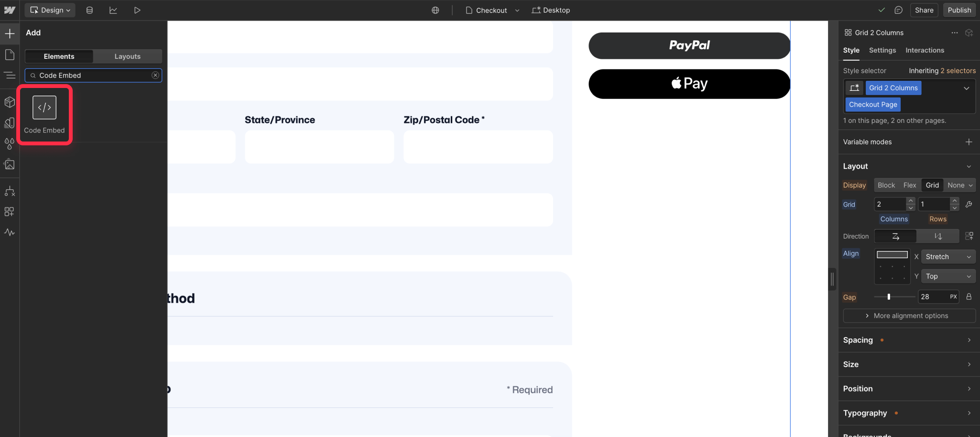Viewport: 980px width, 437px height.
Task: Click the selector state icon beside Grid 2 Columns tag
Action: coord(854,88)
